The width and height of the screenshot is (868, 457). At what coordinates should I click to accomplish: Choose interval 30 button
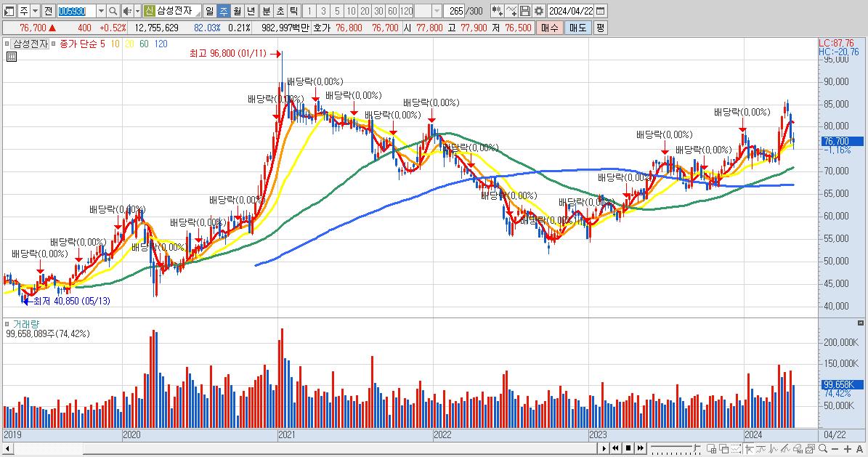point(378,10)
